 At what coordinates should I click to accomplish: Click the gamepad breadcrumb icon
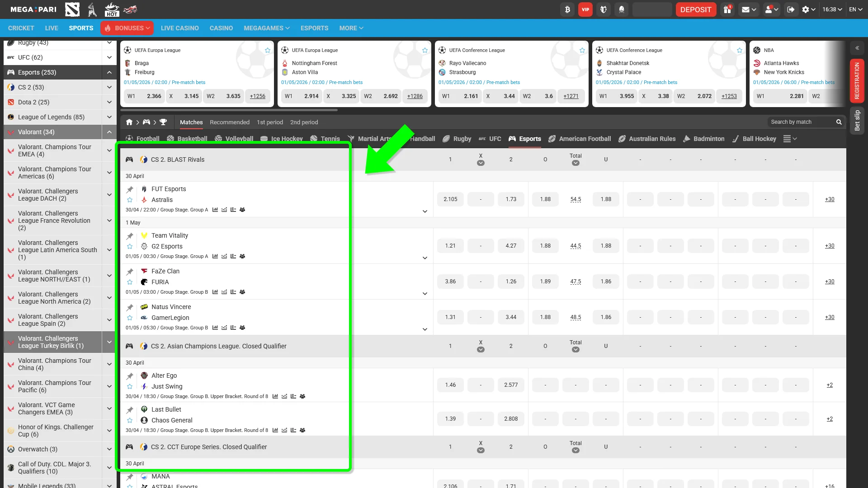[146, 122]
